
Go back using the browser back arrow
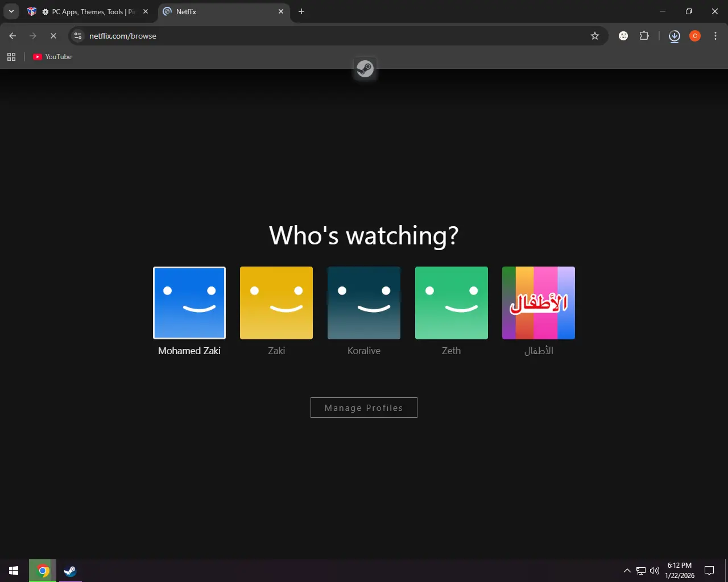coord(13,36)
